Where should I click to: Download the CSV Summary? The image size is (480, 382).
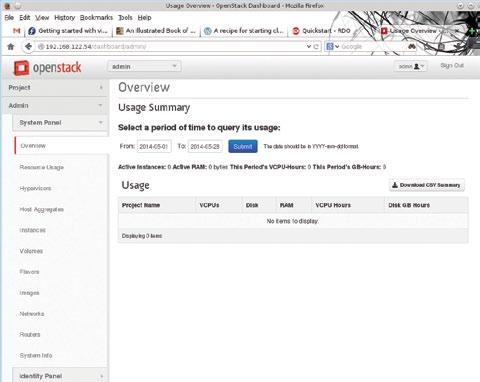click(427, 185)
